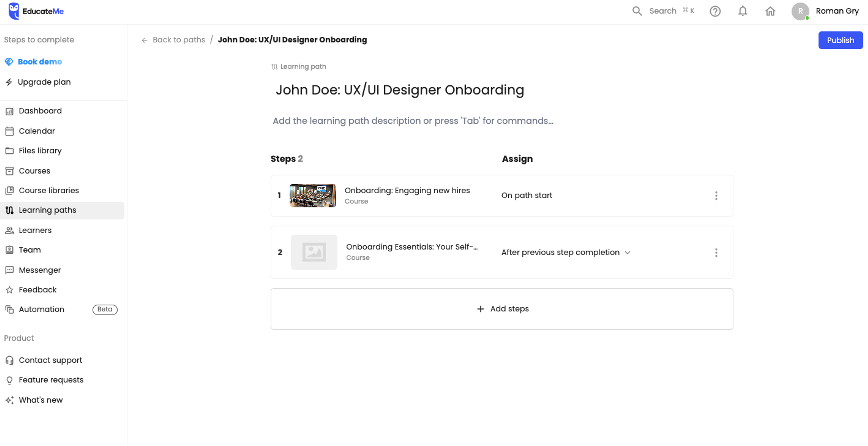The image size is (868, 446).
Task: Click the Feature requests lightbulb icon
Action: coord(9,380)
